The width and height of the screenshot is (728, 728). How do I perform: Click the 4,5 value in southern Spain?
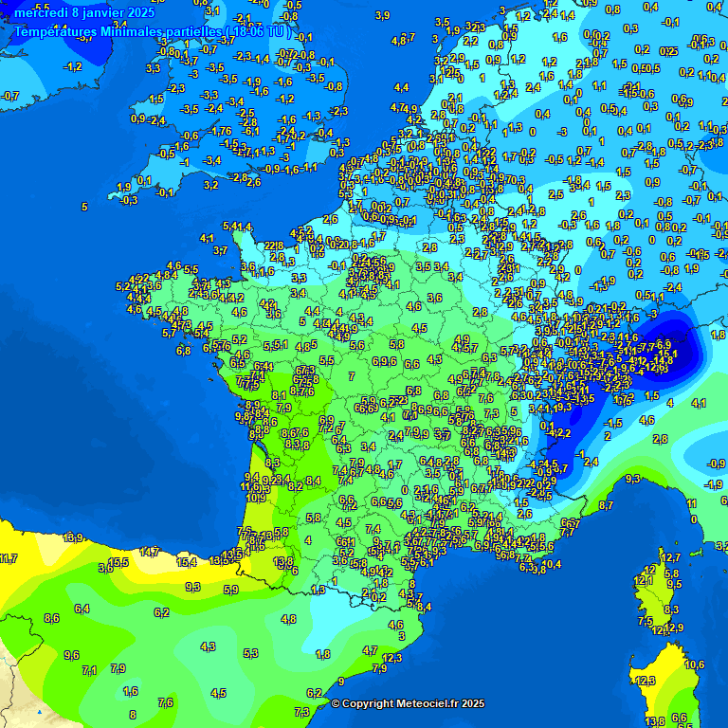pyautogui.click(x=219, y=693)
